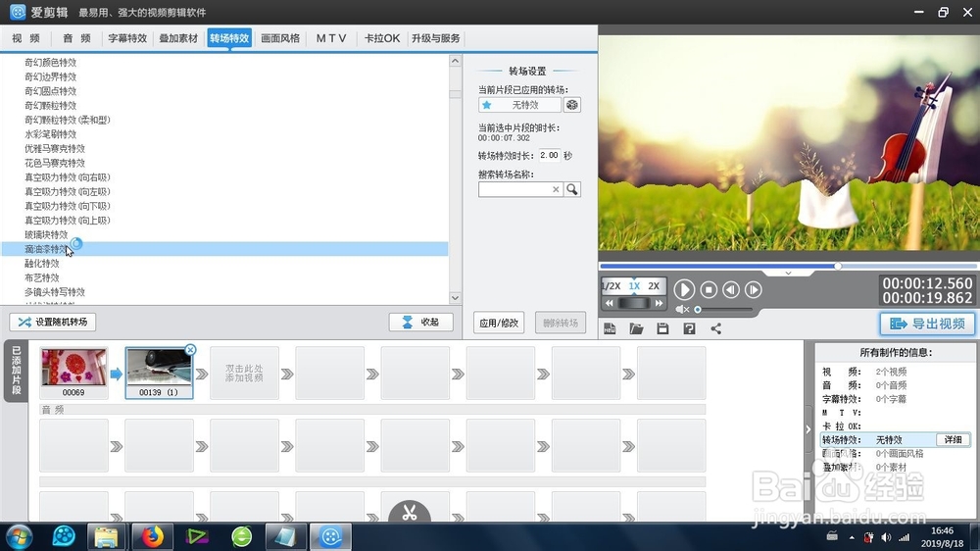Click the 设置随机转场 button

(x=53, y=323)
